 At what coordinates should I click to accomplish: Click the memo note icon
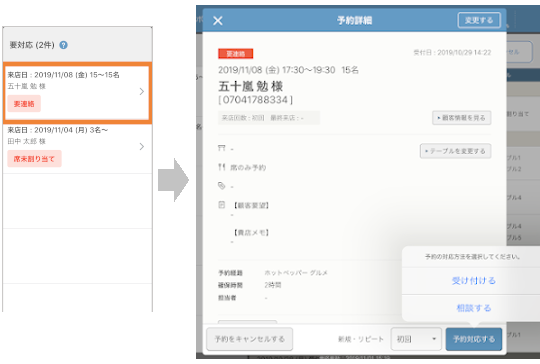[x=221, y=205]
